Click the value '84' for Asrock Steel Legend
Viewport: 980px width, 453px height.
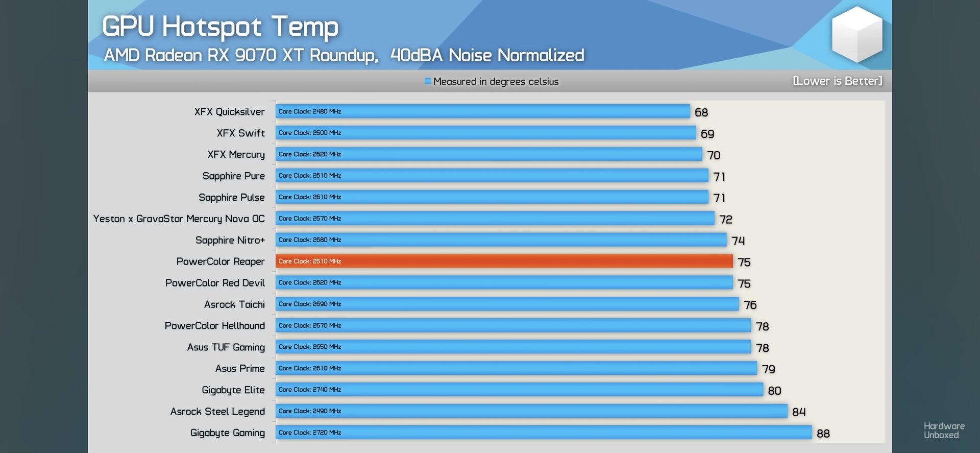coord(799,412)
